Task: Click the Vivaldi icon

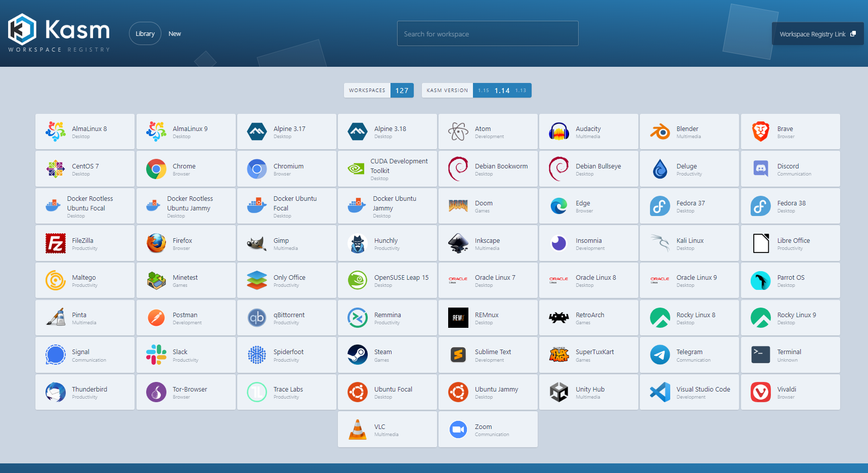Action: click(x=761, y=392)
